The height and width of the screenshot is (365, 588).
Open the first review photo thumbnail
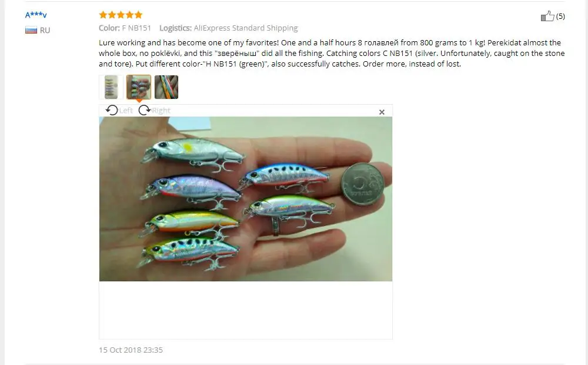tap(111, 87)
